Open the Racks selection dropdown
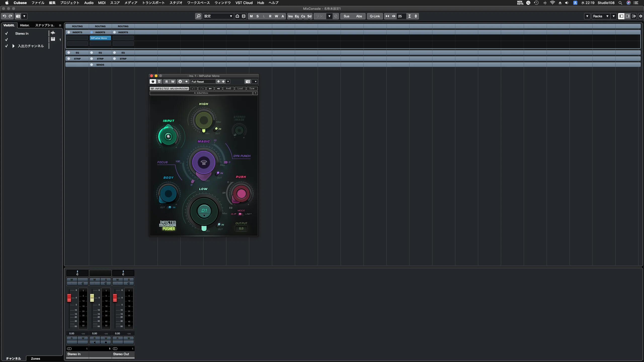This screenshot has width=644, height=362. click(601, 16)
